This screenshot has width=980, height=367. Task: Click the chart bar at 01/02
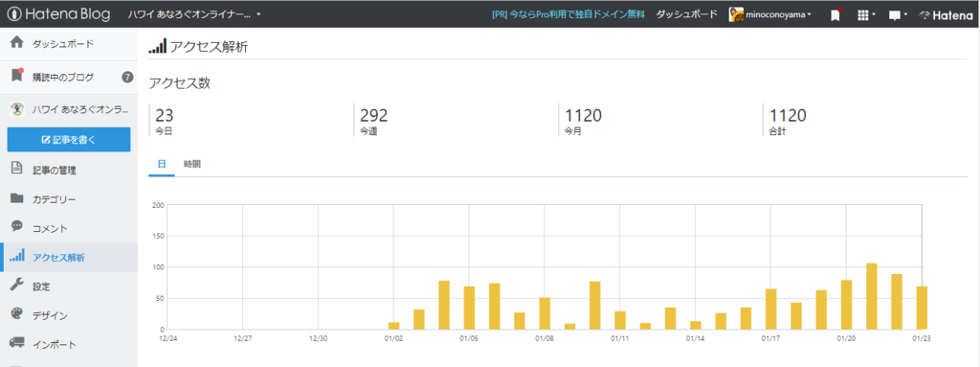pyautogui.click(x=393, y=326)
